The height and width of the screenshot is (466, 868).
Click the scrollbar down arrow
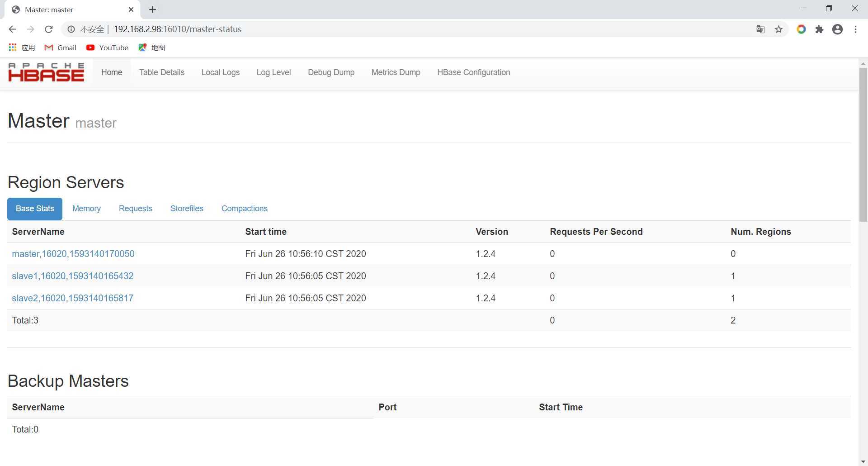tap(863, 461)
